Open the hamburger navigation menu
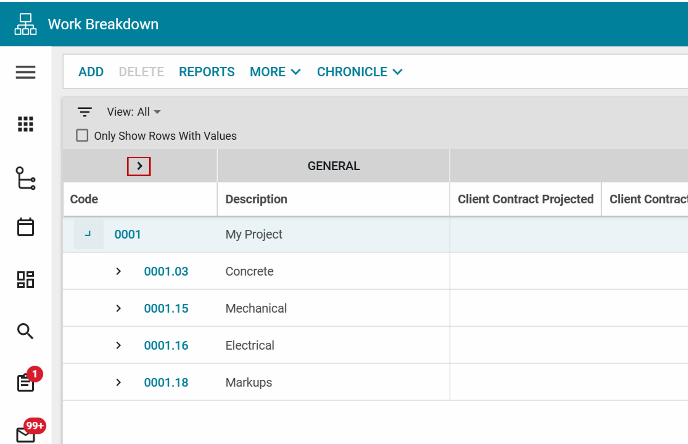Screen dimensions: 688x444 click(25, 72)
